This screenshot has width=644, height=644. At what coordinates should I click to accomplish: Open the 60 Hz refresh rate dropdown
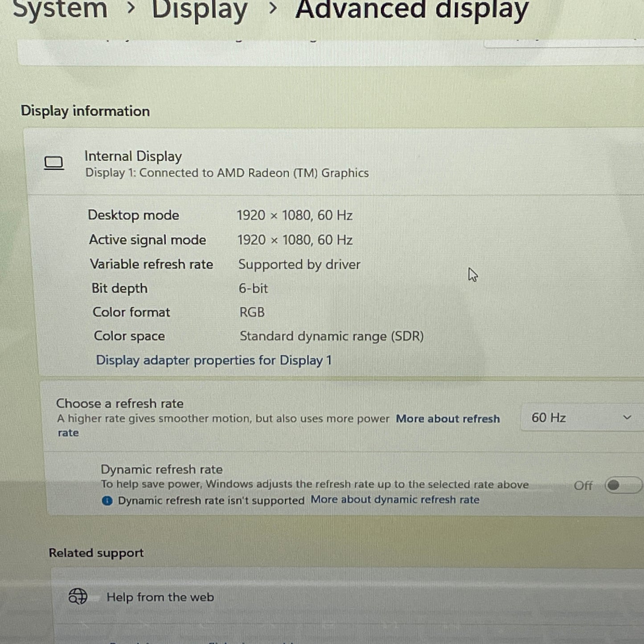(579, 418)
